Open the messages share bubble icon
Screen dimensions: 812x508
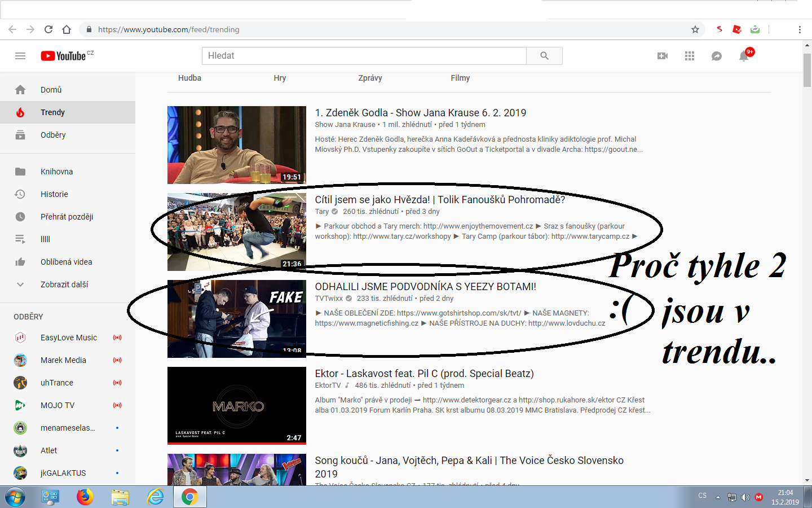(717, 56)
